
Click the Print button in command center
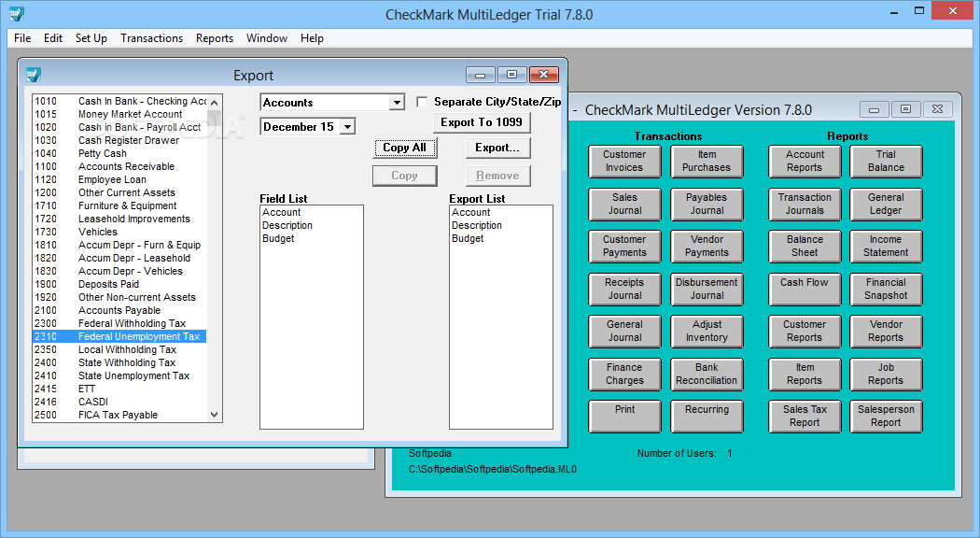pyautogui.click(x=624, y=416)
